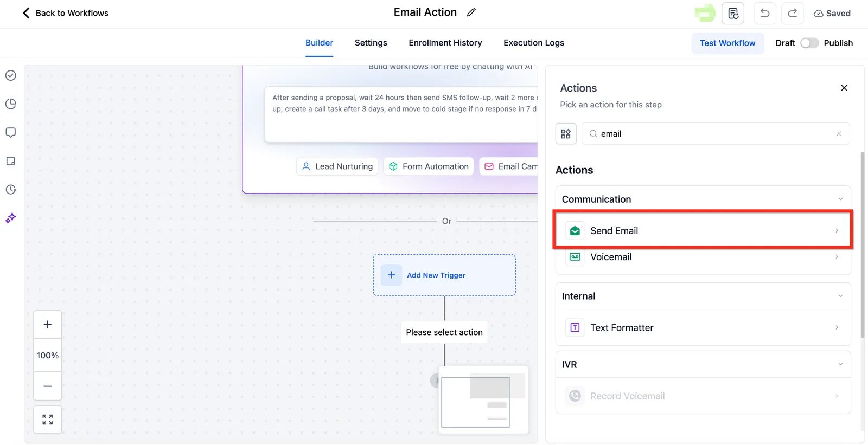Collapse the Internal section
Viewport: 868px width, 445px height.
click(840, 296)
